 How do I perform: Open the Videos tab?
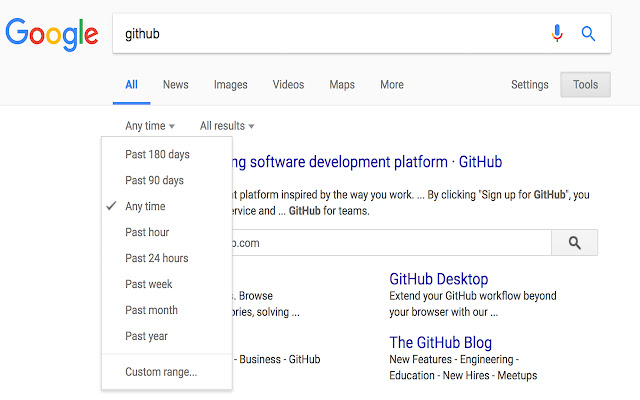288,85
